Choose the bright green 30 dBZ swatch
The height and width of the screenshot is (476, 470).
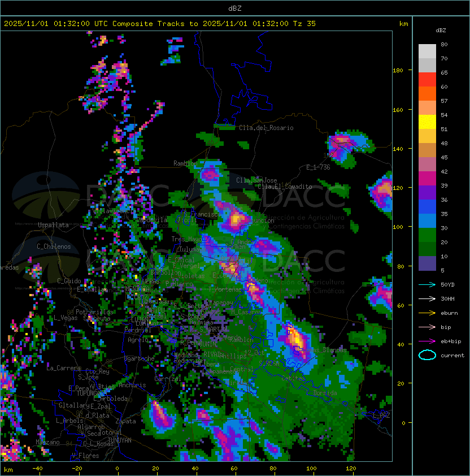click(x=427, y=235)
